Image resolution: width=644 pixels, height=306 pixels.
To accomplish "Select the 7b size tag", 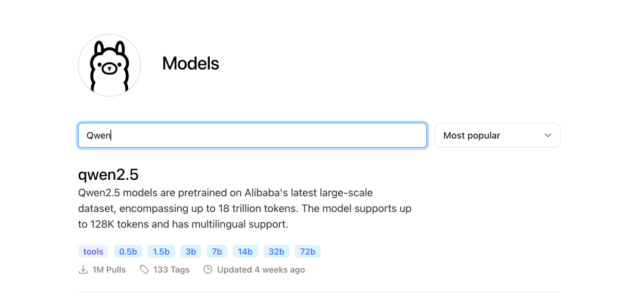I will coord(216,252).
